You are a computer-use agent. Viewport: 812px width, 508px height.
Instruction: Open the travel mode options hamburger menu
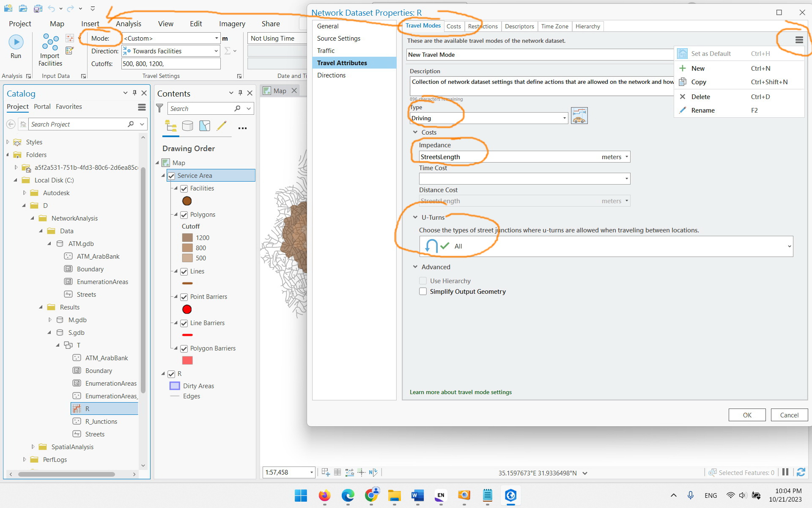pos(799,40)
